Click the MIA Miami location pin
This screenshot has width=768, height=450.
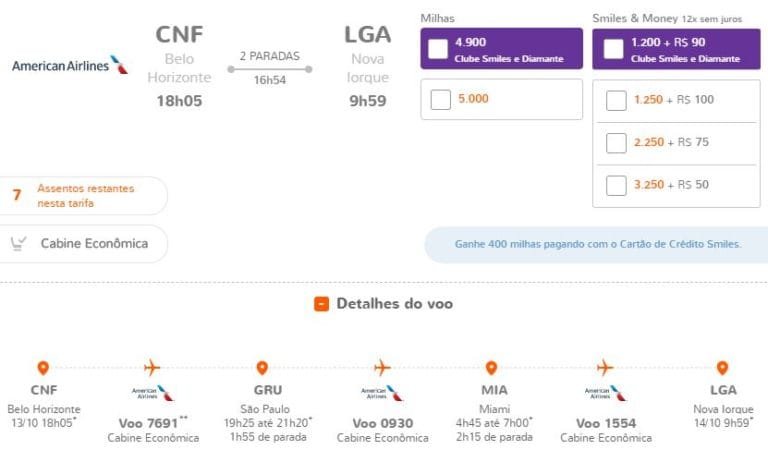(491, 368)
